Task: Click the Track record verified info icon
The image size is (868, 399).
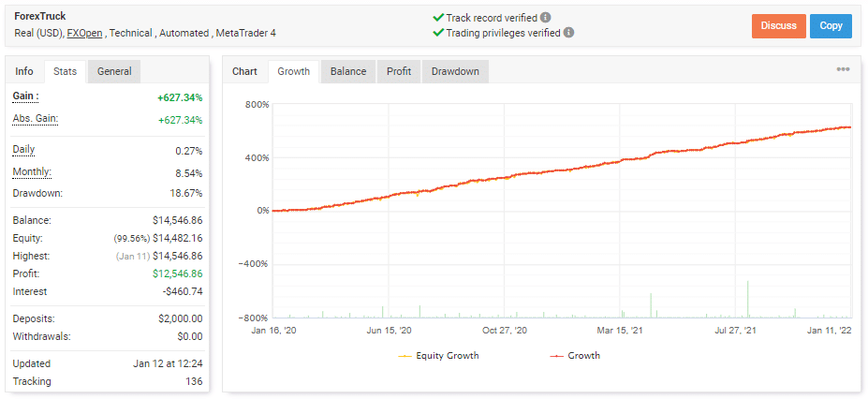Action: [545, 18]
